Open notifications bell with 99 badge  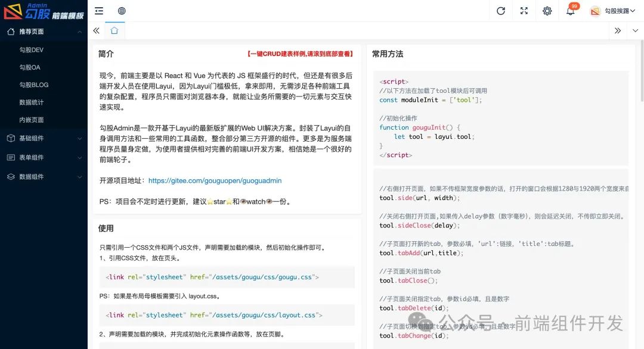point(571,10)
